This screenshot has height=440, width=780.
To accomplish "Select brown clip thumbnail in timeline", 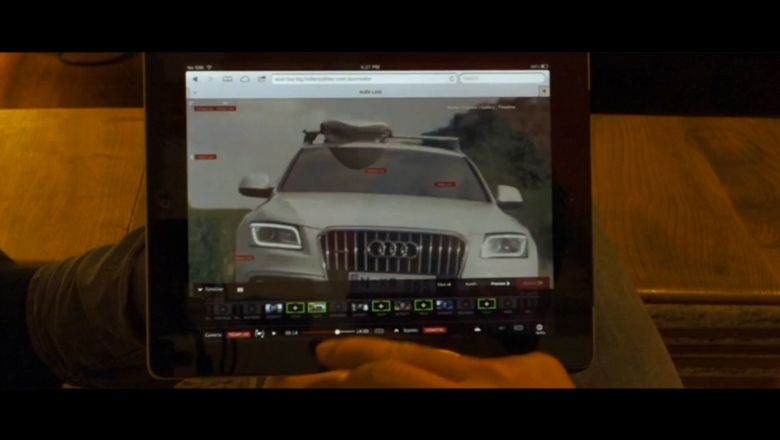I will tap(402, 306).
